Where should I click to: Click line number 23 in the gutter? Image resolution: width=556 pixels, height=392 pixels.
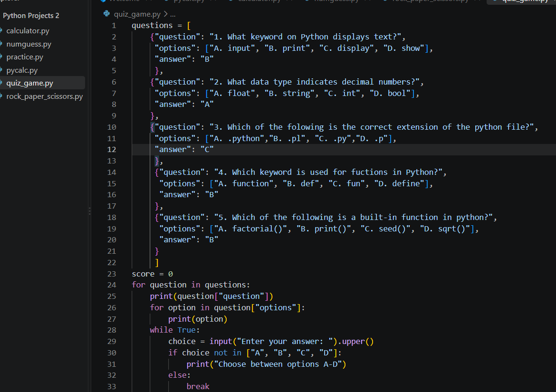click(112, 274)
